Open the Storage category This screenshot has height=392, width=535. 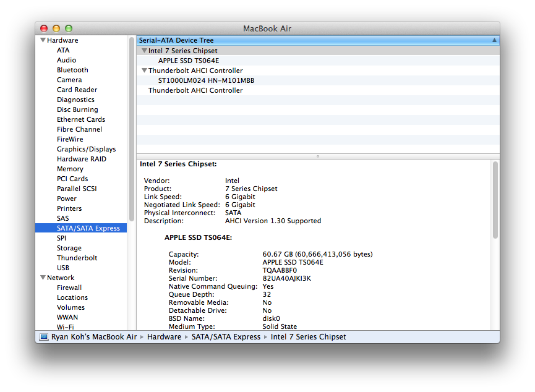tap(69, 248)
